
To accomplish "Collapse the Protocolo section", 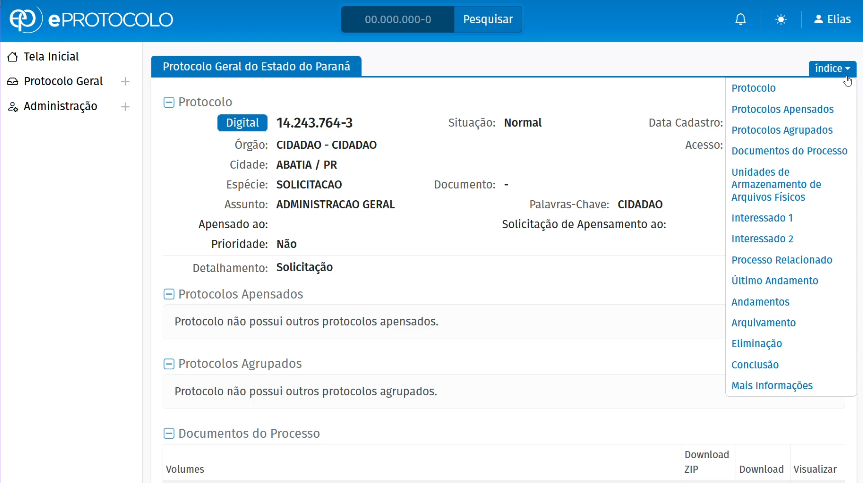I will [x=169, y=102].
